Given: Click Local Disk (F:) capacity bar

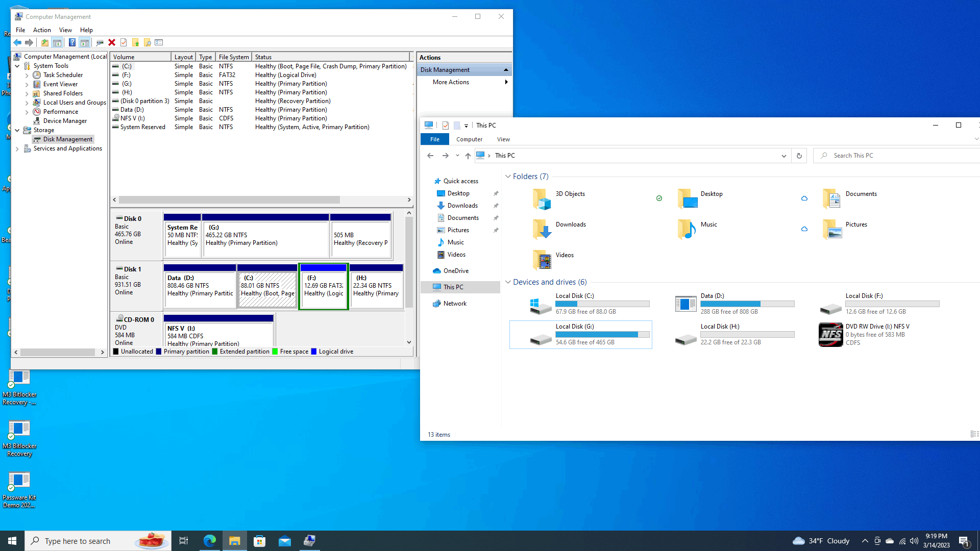Looking at the screenshot, I should click(892, 304).
